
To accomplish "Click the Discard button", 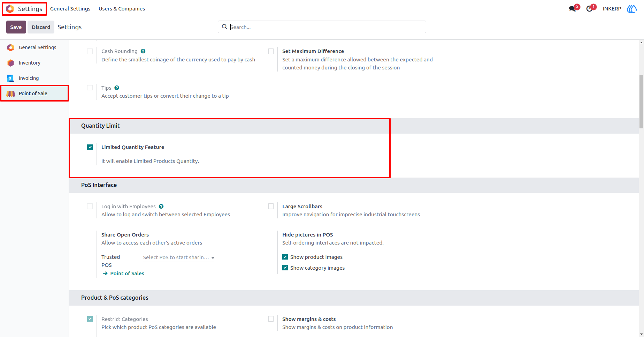I will pyautogui.click(x=41, y=27).
